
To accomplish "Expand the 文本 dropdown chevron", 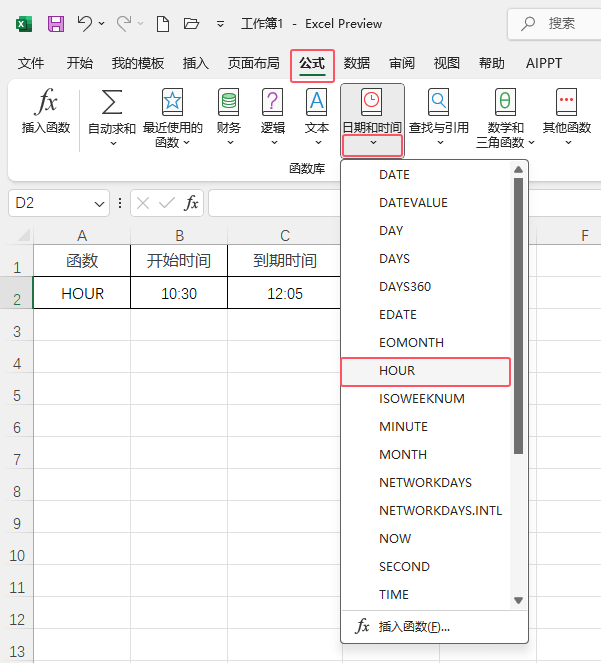I will click(x=318, y=143).
